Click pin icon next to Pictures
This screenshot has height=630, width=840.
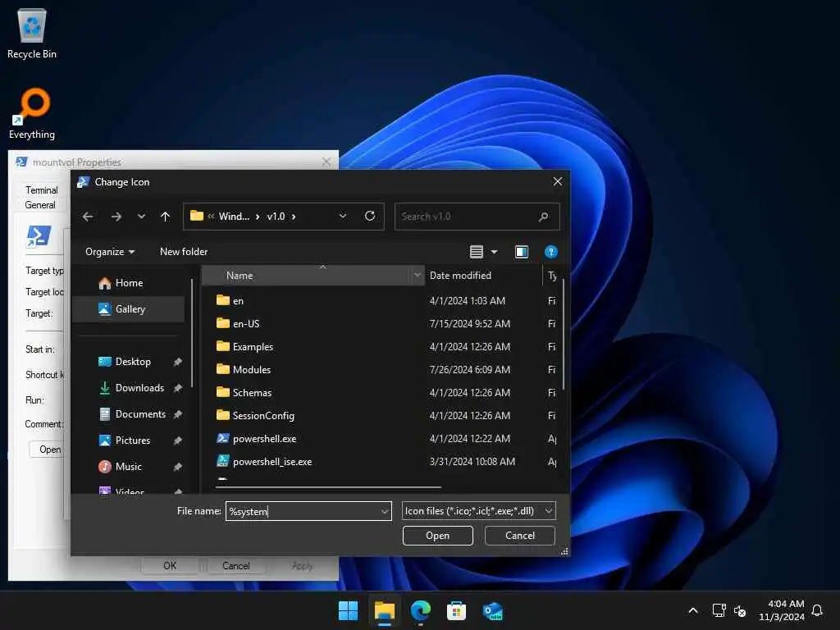point(177,441)
